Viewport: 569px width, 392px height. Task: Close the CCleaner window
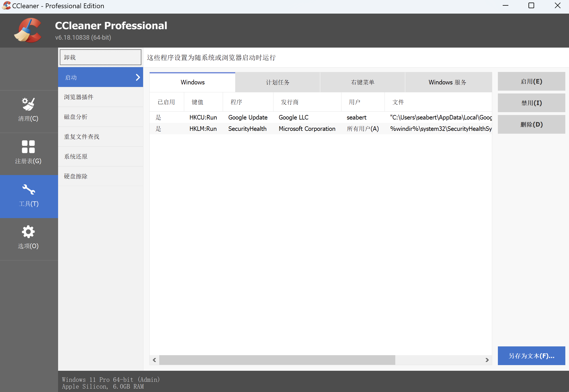(x=557, y=6)
